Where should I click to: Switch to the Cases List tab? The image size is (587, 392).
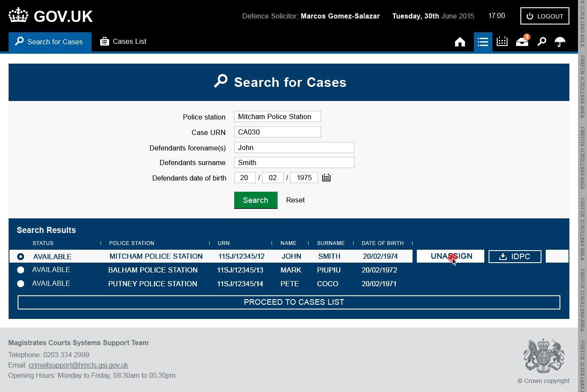(x=123, y=42)
